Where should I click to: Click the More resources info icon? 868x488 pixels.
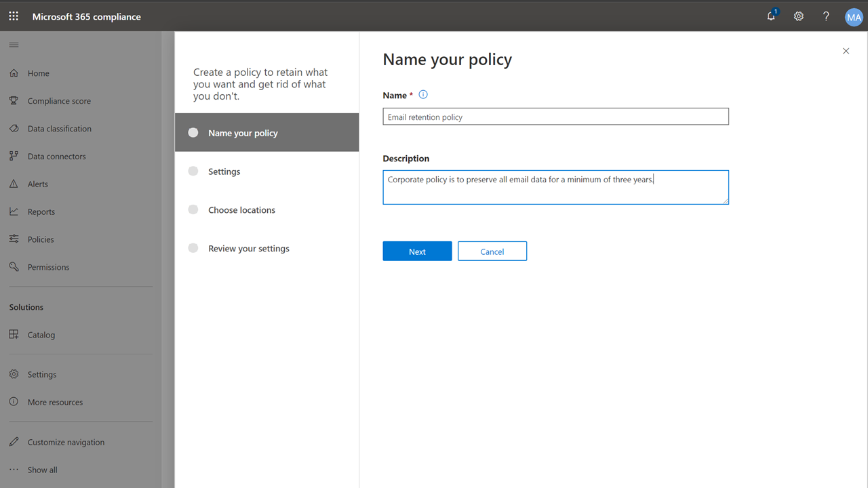coord(14,402)
